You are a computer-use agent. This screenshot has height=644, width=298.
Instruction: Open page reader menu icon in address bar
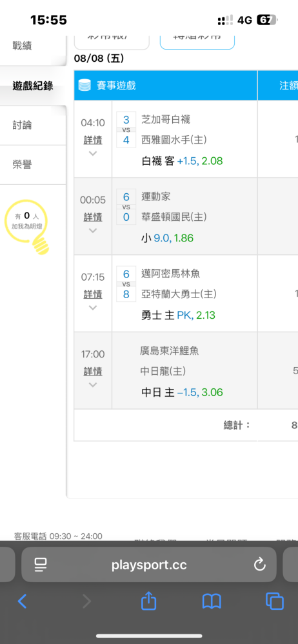[x=40, y=565]
